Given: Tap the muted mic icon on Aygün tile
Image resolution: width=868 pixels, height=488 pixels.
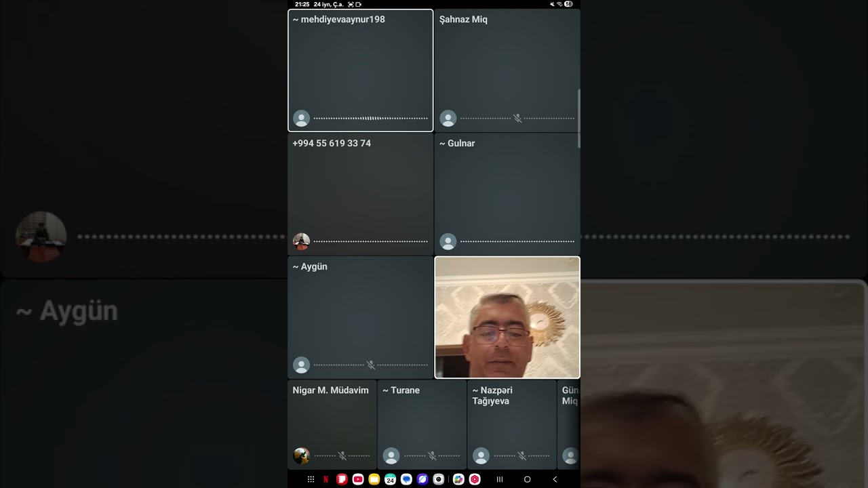Looking at the screenshot, I should (x=371, y=365).
